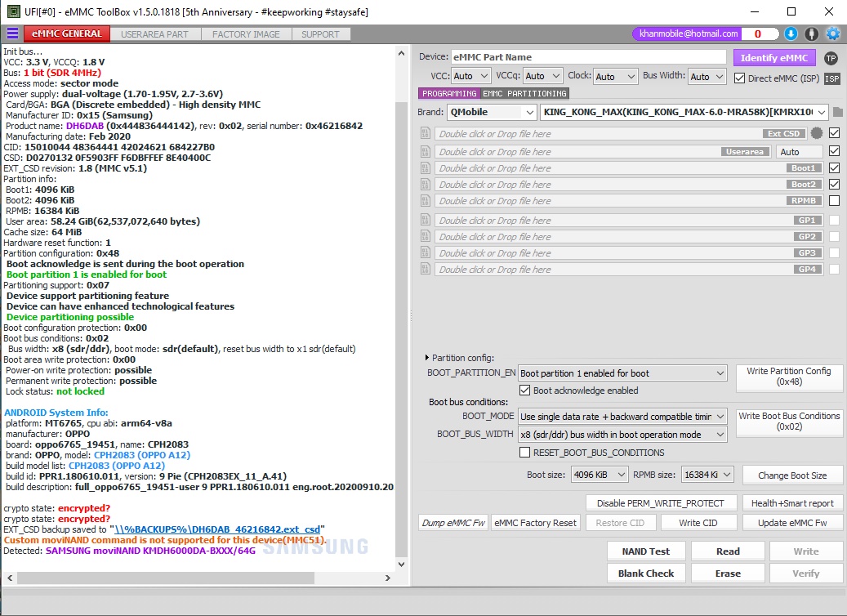Click the UFI app icon in title bar
This screenshot has height=616, width=847.
[13, 11]
